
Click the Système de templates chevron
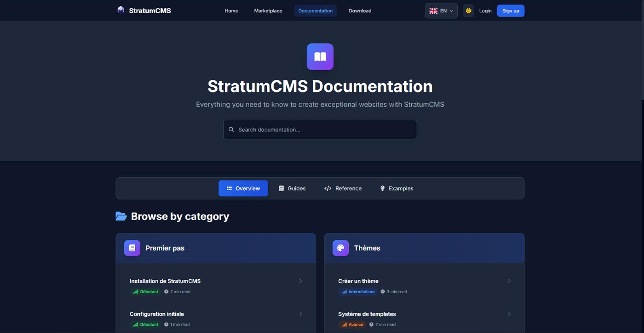(509, 314)
